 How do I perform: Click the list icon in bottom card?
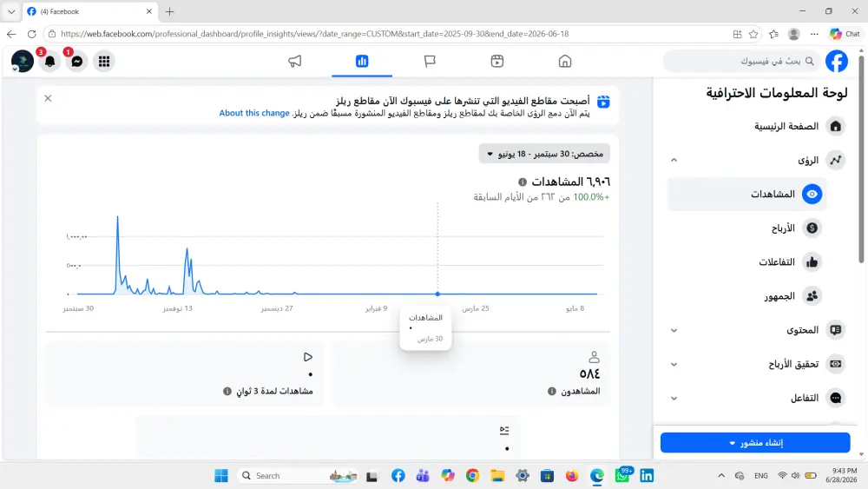click(504, 430)
